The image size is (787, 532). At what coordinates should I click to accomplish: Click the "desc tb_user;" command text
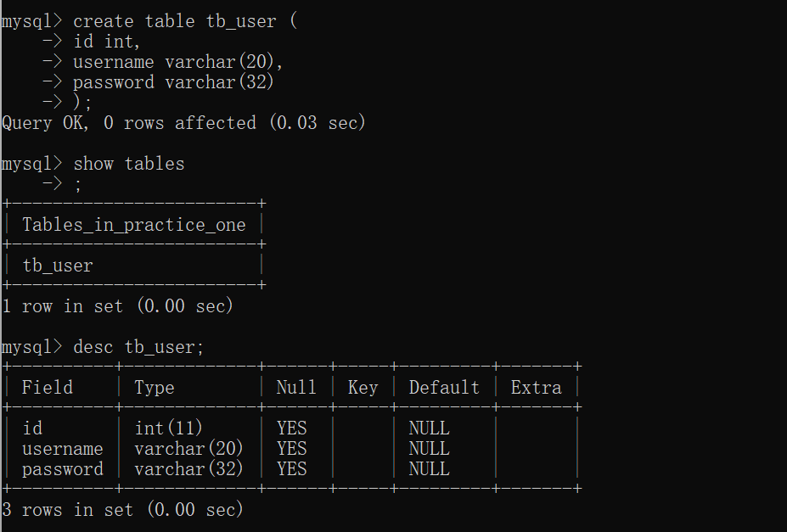click(x=139, y=347)
